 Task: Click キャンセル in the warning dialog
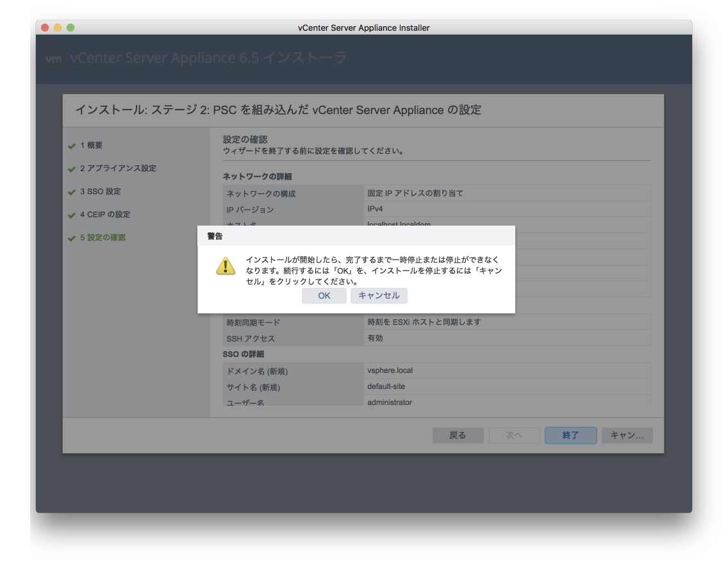(379, 295)
